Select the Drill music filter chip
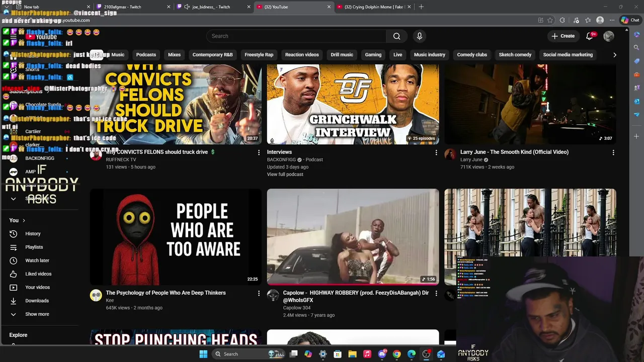Screen dimensions: 644x362 [342, 55]
